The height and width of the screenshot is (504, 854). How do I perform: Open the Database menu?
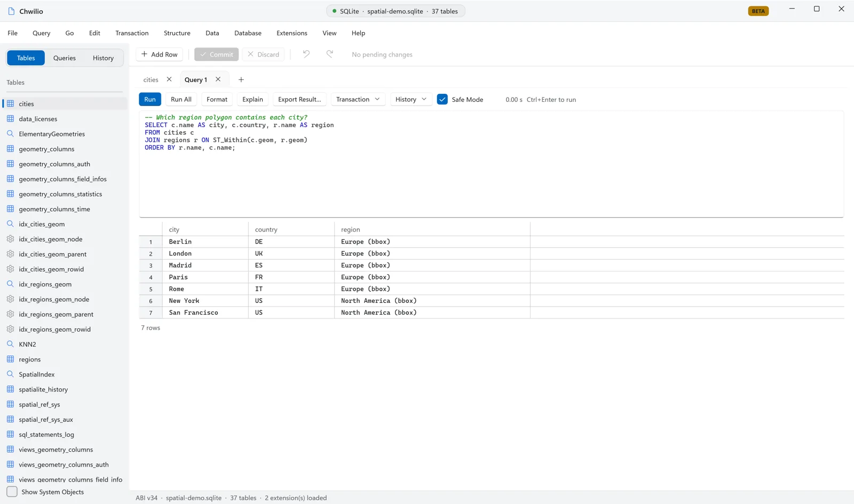coord(248,33)
